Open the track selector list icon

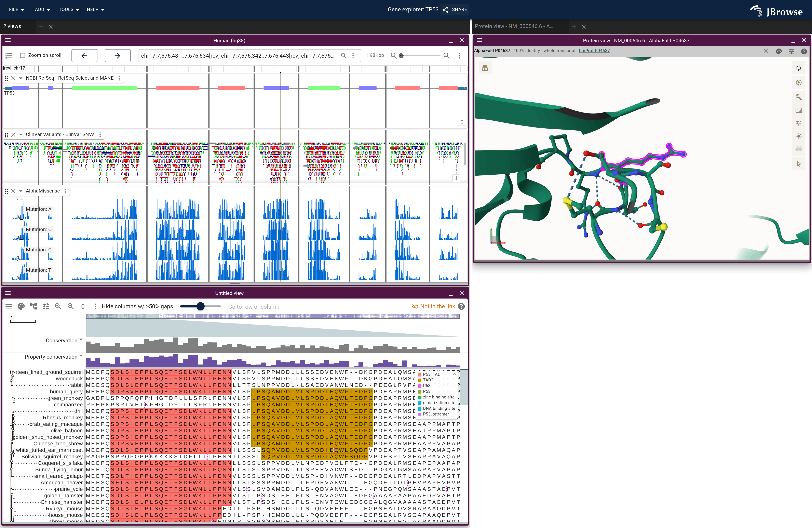tap(9, 55)
